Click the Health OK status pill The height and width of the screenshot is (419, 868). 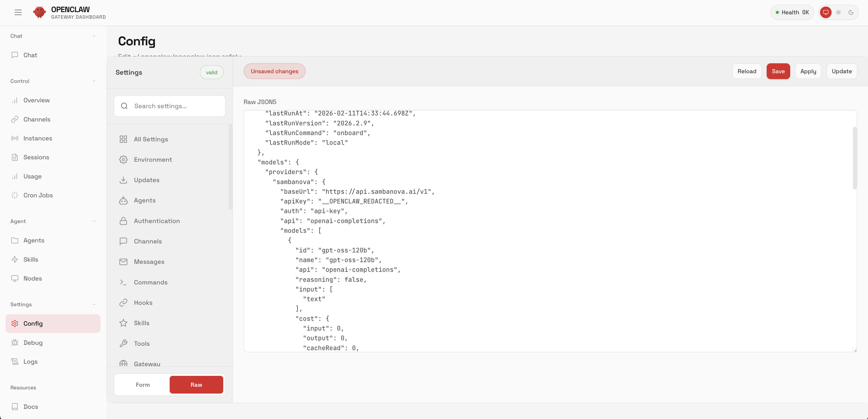click(792, 12)
